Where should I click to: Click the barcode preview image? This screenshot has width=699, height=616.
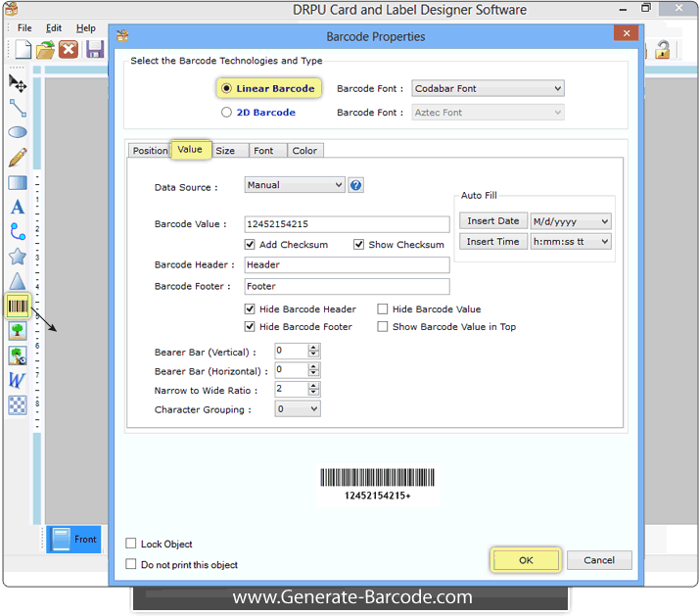point(377,485)
